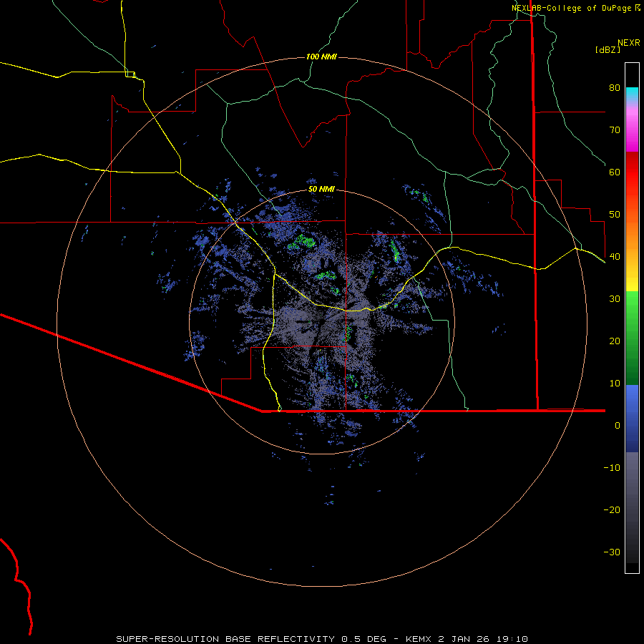The height and width of the screenshot is (644, 644).
Task: Click the "2 JAN 26 19:10" timestamp
Action: pos(483,639)
